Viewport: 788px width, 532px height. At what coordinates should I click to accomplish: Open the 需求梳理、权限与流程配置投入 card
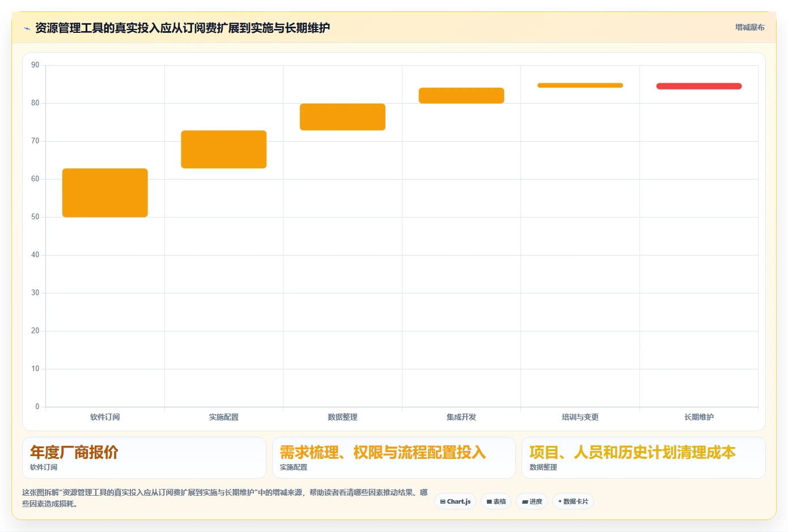tap(394, 458)
